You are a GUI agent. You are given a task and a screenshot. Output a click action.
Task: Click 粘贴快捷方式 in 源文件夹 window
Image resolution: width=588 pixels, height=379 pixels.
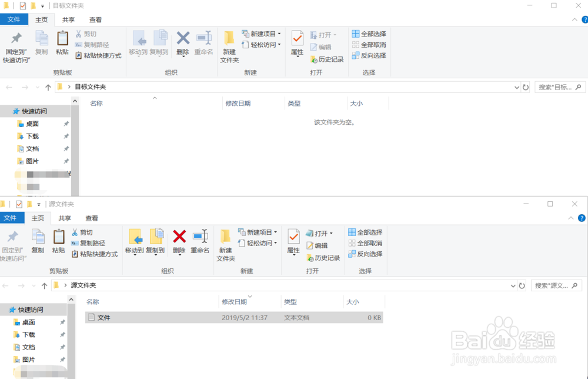(x=95, y=254)
